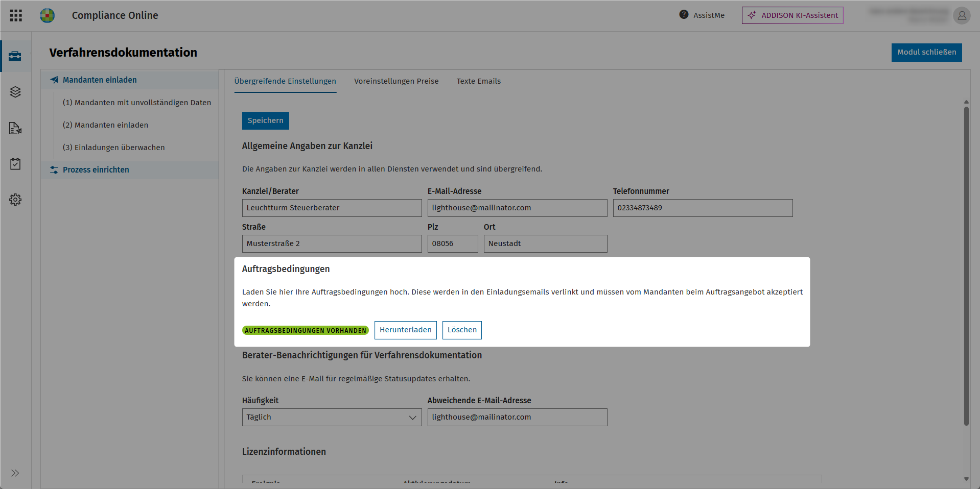Open the app launcher grid icon
980x489 pixels.
pyautogui.click(x=16, y=15)
